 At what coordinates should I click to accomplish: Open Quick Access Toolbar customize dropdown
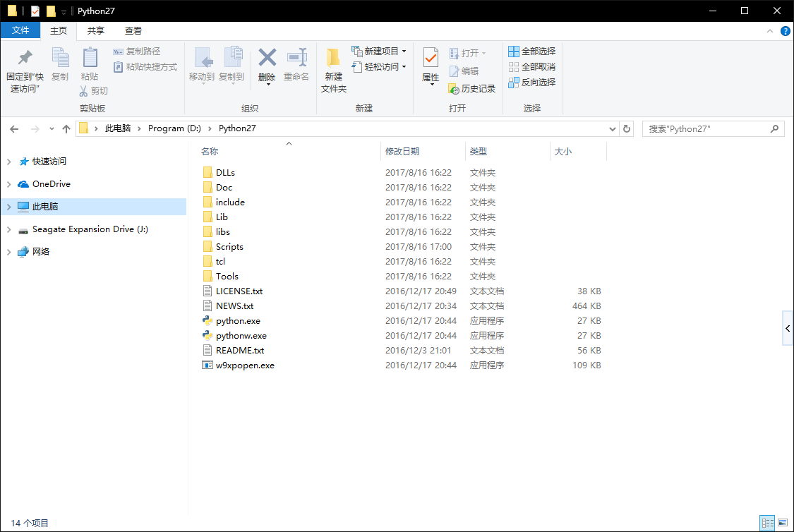click(x=64, y=12)
